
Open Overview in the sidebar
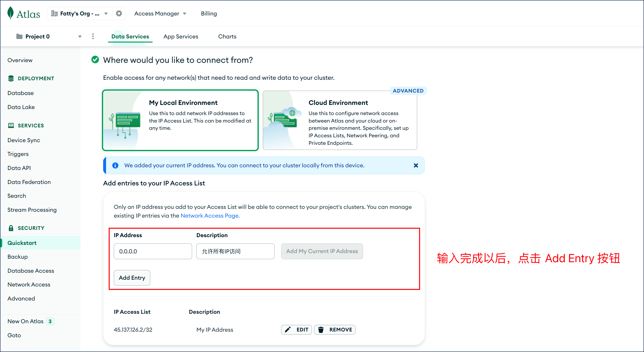[x=20, y=60]
